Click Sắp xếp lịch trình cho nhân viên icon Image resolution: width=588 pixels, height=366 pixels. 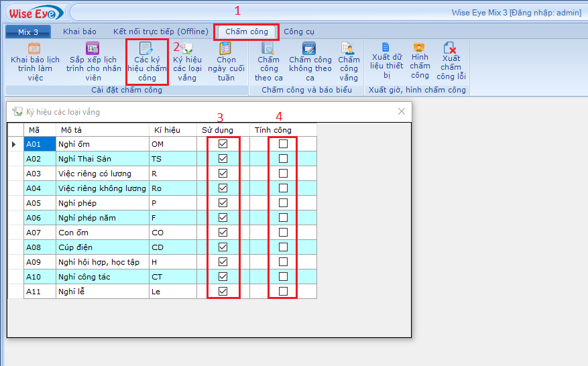point(93,49)
